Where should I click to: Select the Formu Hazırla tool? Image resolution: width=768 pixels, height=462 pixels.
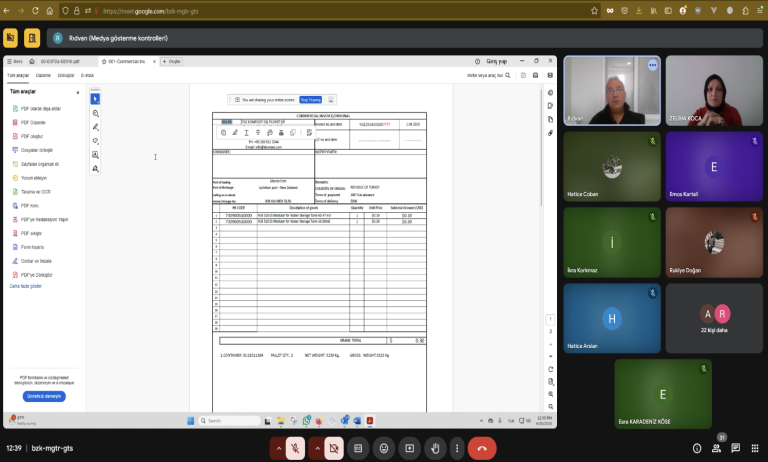click(30, 246)
